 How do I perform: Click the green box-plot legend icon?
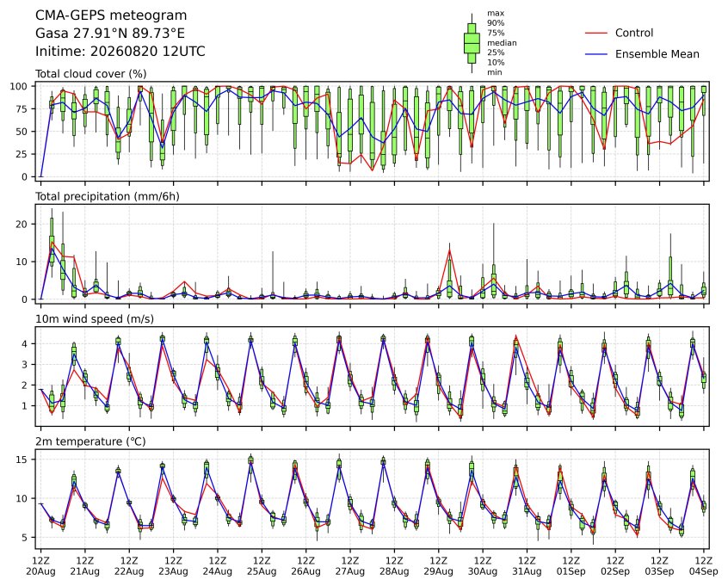point(472,43)
